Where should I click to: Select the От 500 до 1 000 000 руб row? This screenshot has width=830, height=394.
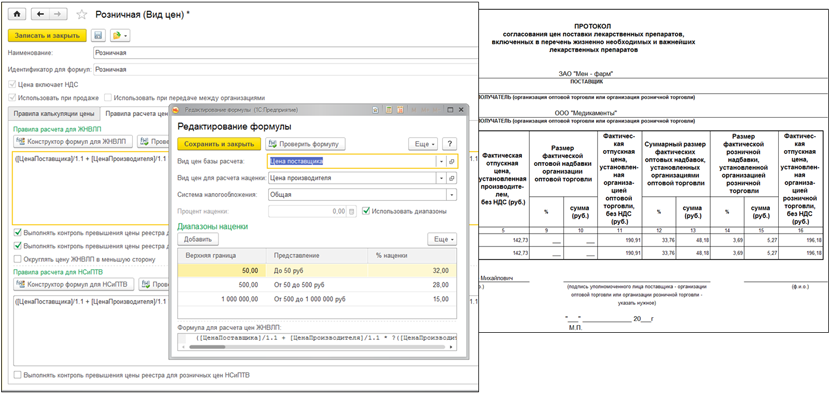[x=317, y=299]
